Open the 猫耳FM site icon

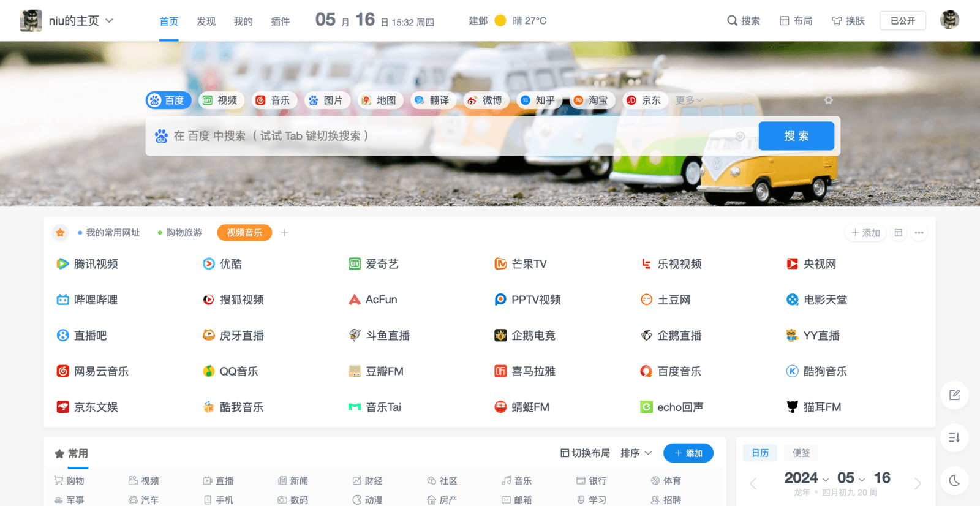(x=792, y=407)
